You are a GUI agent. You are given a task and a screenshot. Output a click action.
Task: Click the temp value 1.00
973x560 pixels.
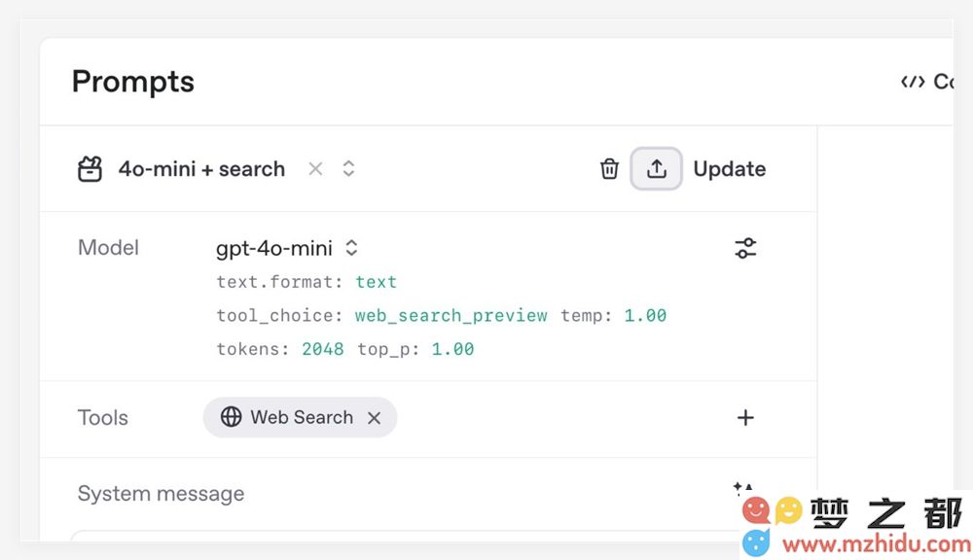(x=645, y=316)
